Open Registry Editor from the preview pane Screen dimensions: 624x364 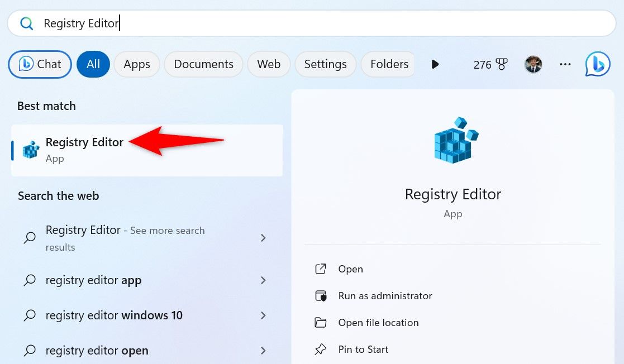click(x=351, y=269)
